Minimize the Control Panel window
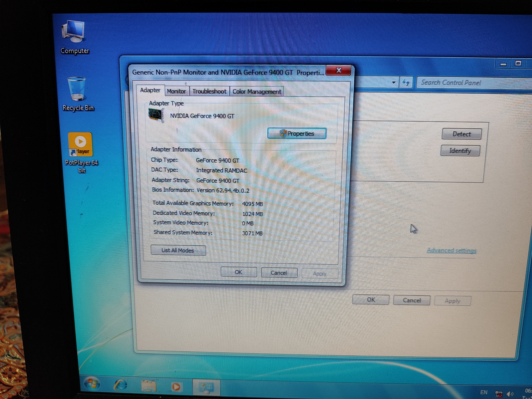The height and width of the screenshot is (399, 532). [x=503, y=64]
